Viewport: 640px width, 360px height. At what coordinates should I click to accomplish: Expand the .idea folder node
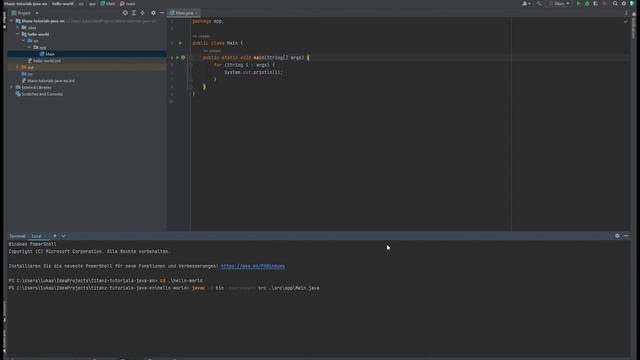pos(18,28)
